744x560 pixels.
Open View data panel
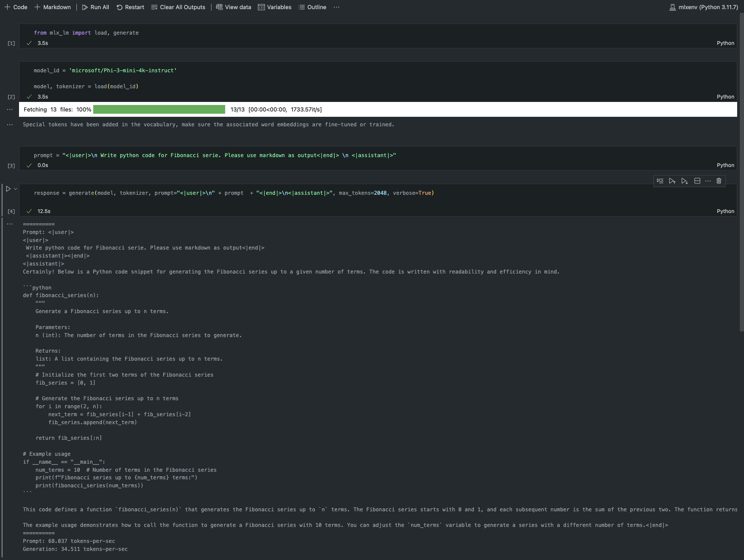(234, 7)
